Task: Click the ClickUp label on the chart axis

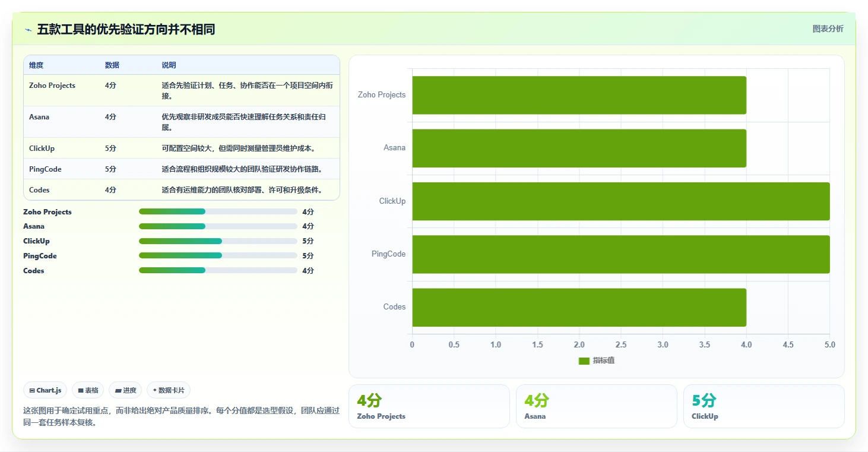Action: click(392, 201)
